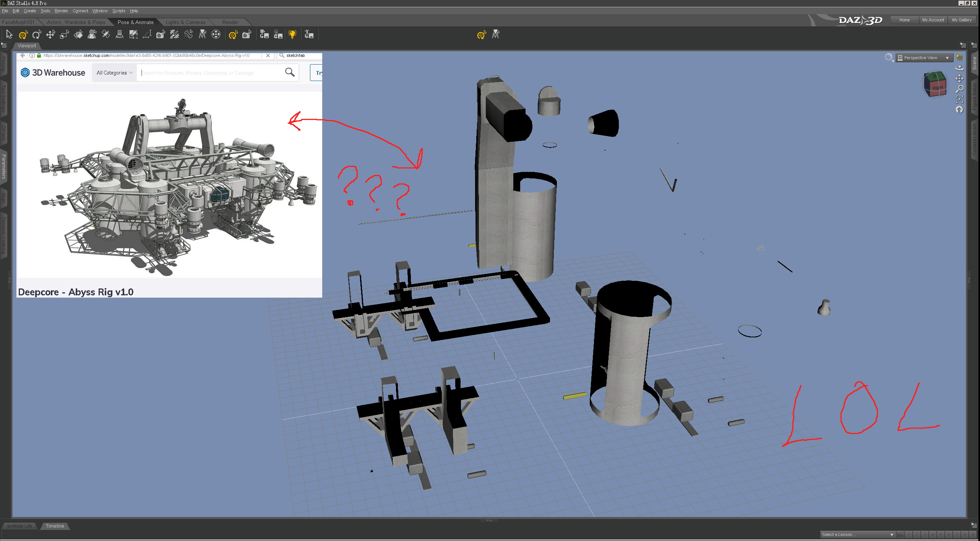Open the Render menu
Viewport: 980px width, 541px height.
point(61,11)
